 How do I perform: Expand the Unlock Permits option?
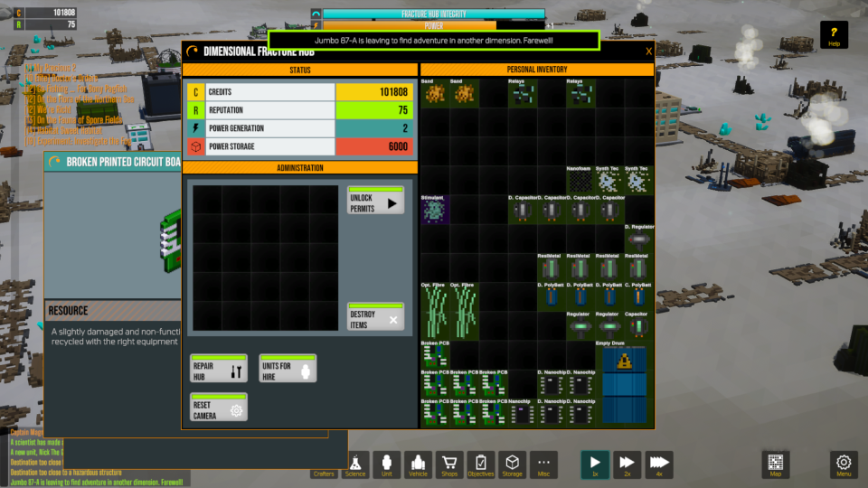tap(375, 202)
